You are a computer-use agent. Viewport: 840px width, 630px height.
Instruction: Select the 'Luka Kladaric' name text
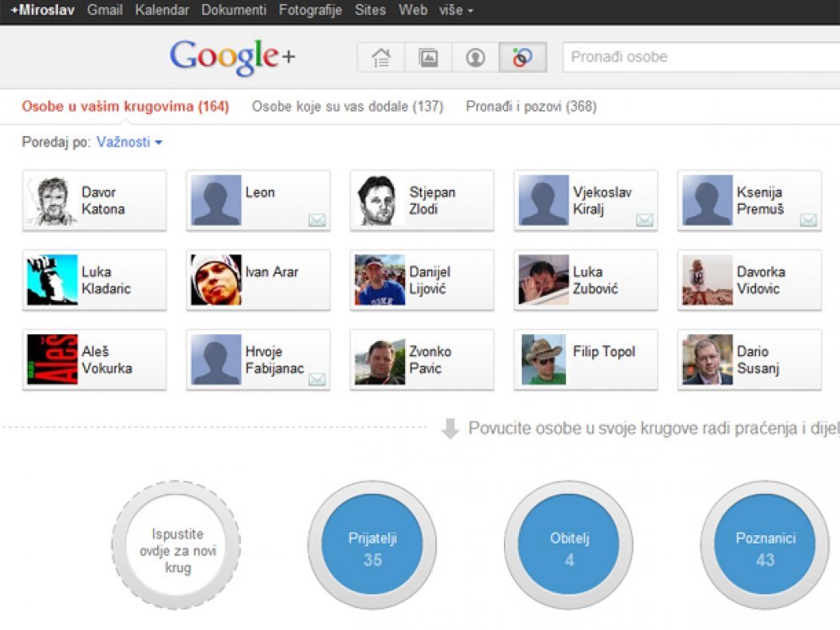(106, 281)
